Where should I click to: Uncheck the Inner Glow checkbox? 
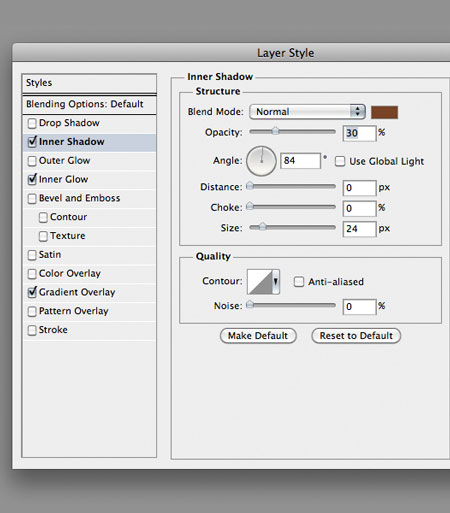click(32, 180)
